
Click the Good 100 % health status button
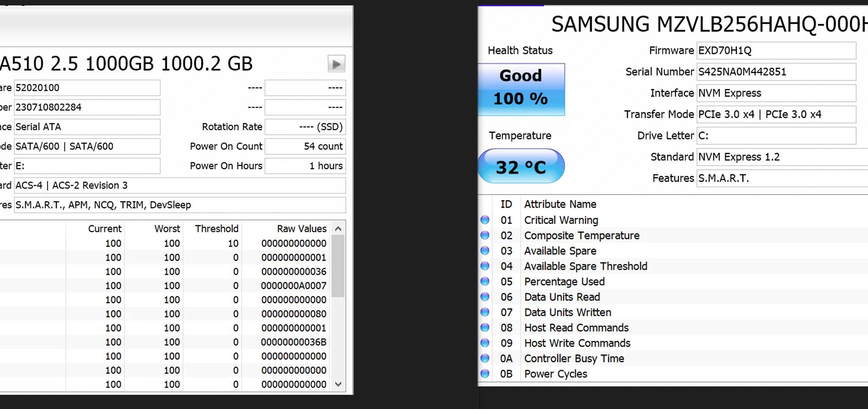tap(521, 89)
